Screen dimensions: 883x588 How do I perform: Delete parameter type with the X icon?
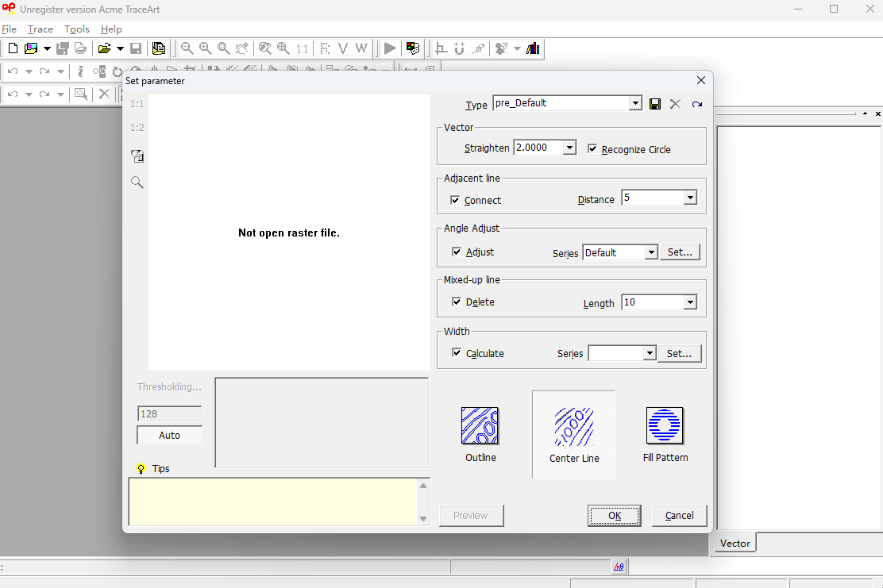(675, 104)
